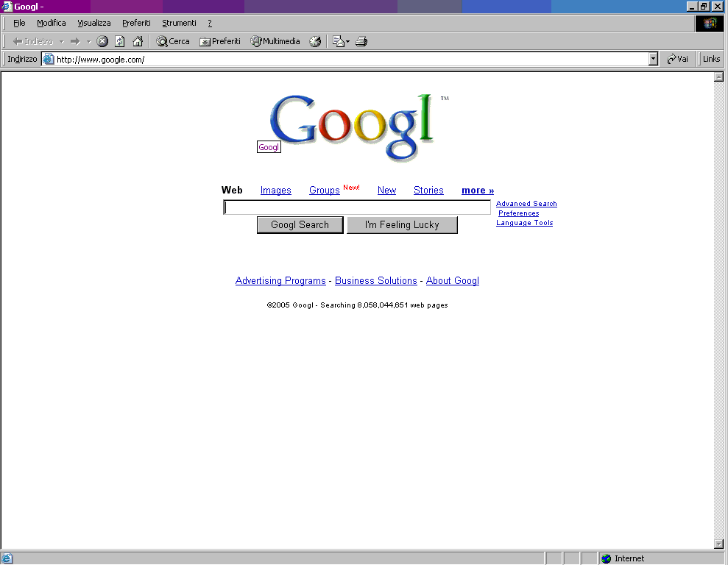Open the Preferences link
The height and width of the screenshot is (565, 728).
519,213
